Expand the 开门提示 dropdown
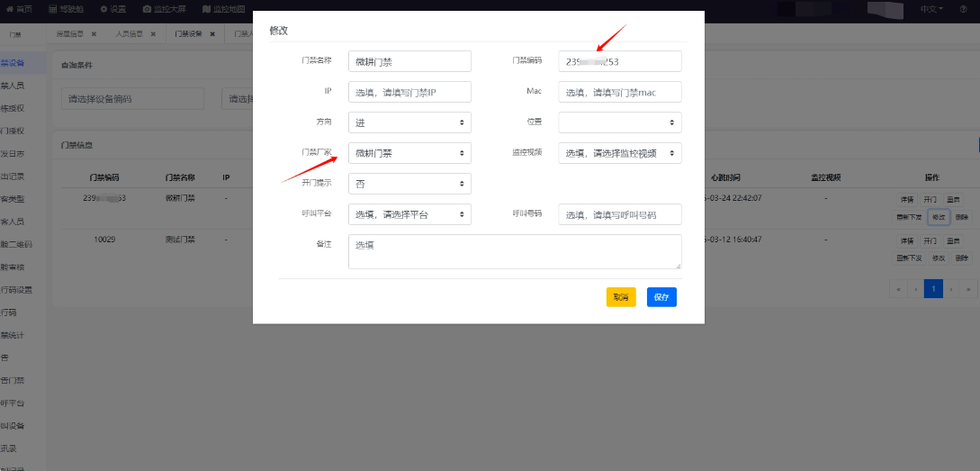This screenshot has height=471, width=980. 409,184
